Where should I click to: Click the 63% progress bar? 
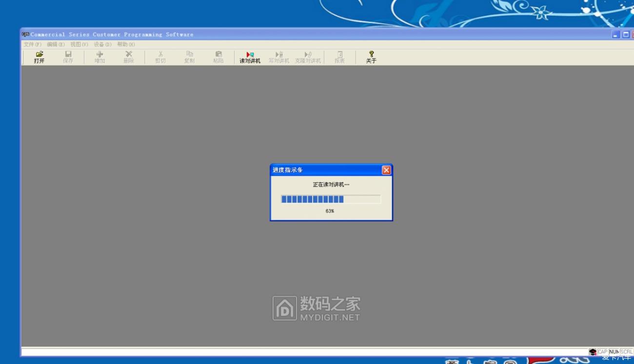click(x=331, y=199)
